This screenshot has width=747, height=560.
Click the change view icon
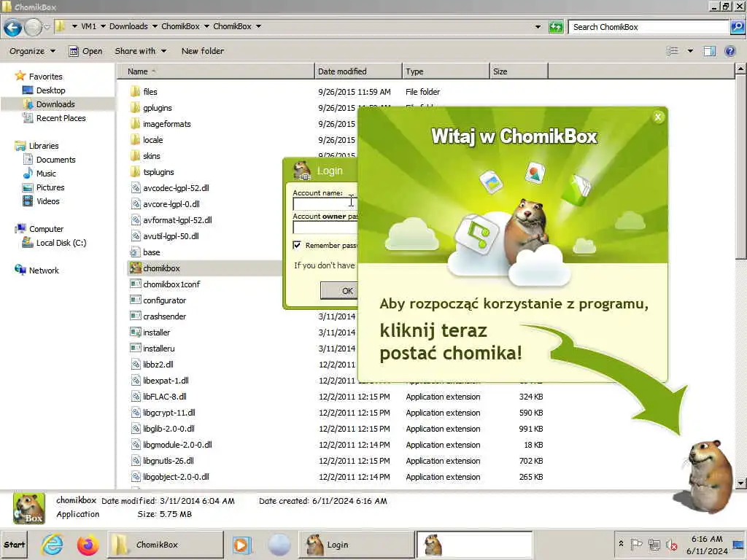click(672, 51)
